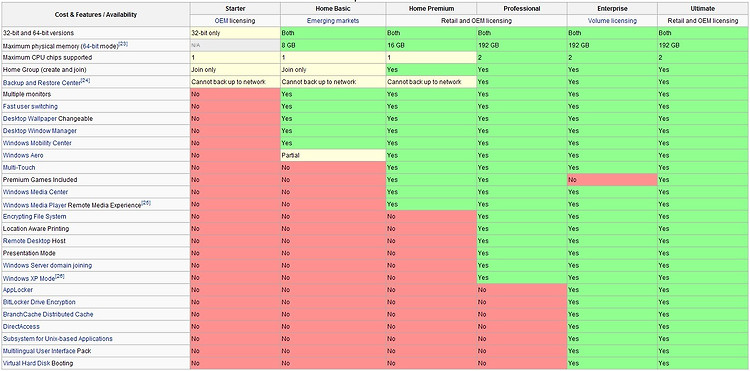Open the Backup and Restore Center link
750x371 pixels.
42,82
